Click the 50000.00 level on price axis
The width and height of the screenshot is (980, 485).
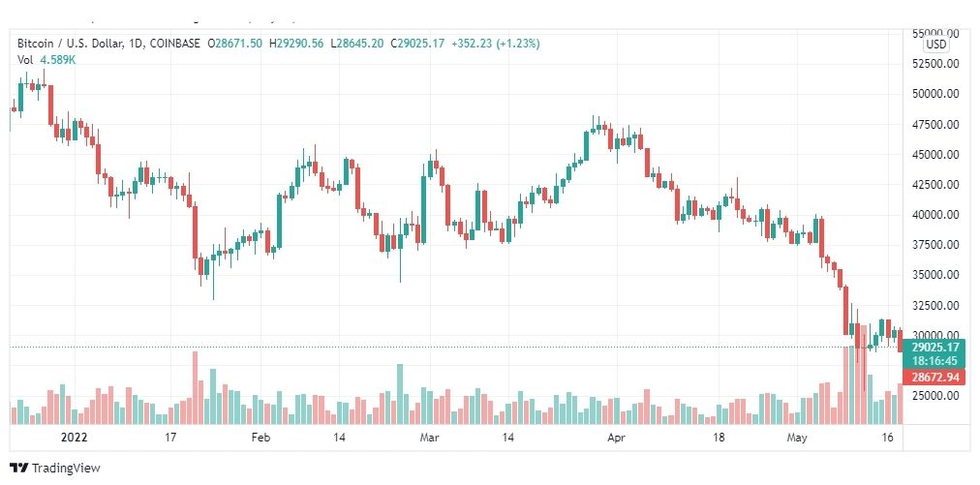(x=934, y=94)
